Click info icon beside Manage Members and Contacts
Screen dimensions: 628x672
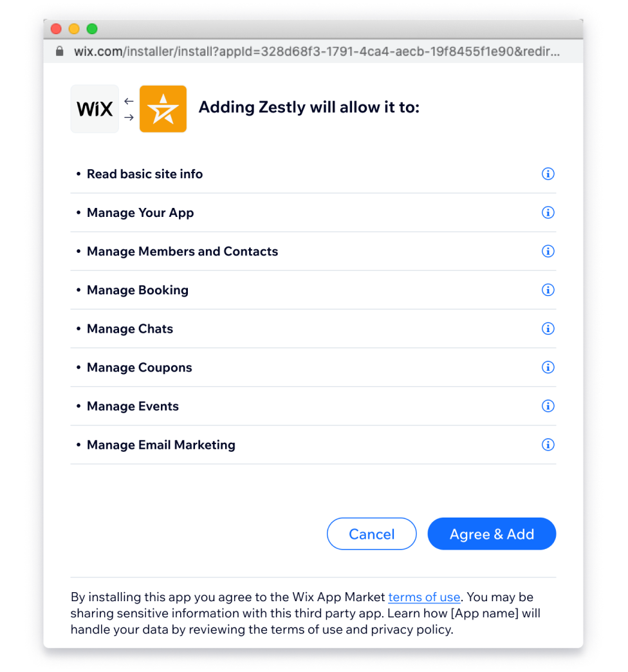click(548, 251)
